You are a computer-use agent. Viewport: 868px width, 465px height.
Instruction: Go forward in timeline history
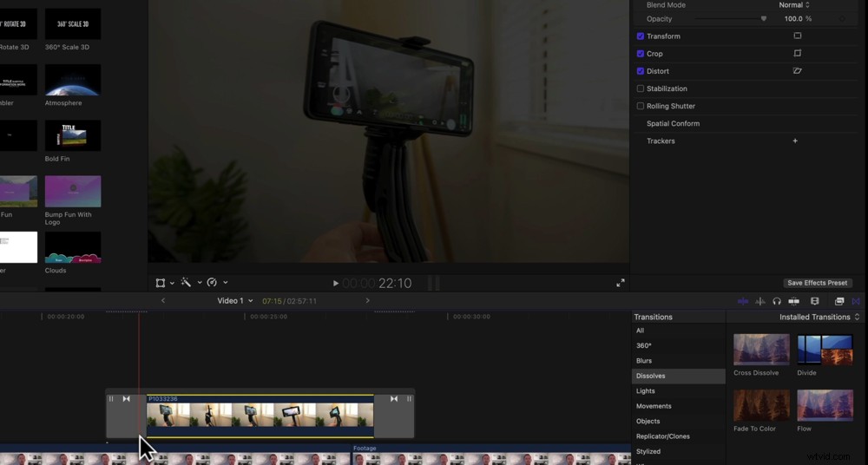[x=367, y=300]
